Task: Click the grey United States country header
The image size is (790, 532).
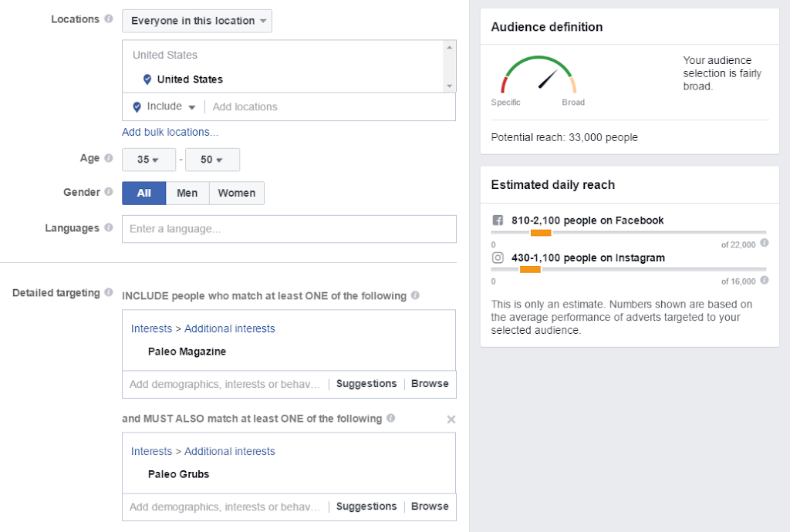Action: 165,55
